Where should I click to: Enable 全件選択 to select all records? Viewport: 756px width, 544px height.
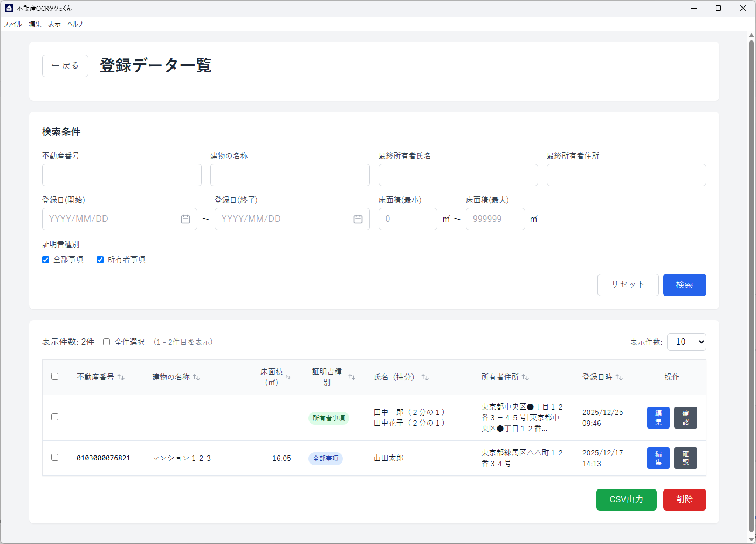(106, 342)
